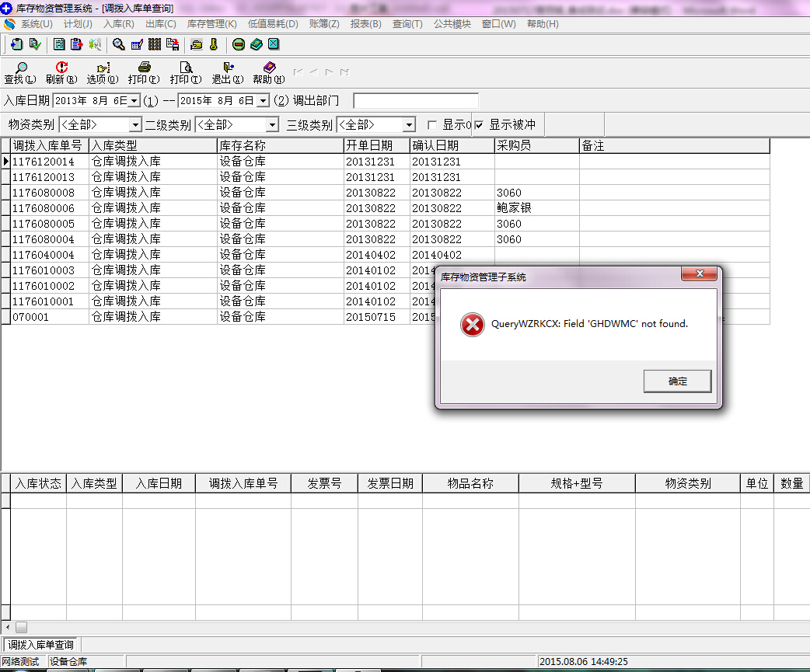Open the green form sheet toolbar icon
Viewport: 810px width, 672px height.
59,44
